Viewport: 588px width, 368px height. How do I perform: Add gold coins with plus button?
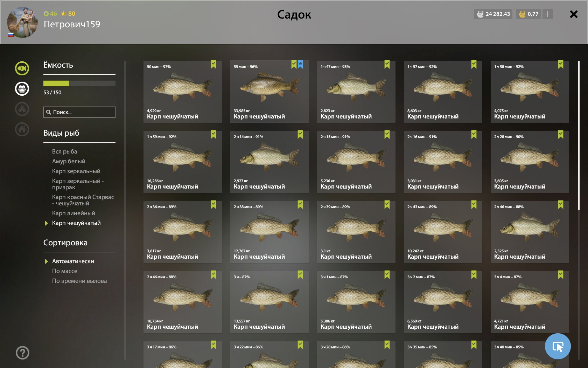tap(548, 14)
